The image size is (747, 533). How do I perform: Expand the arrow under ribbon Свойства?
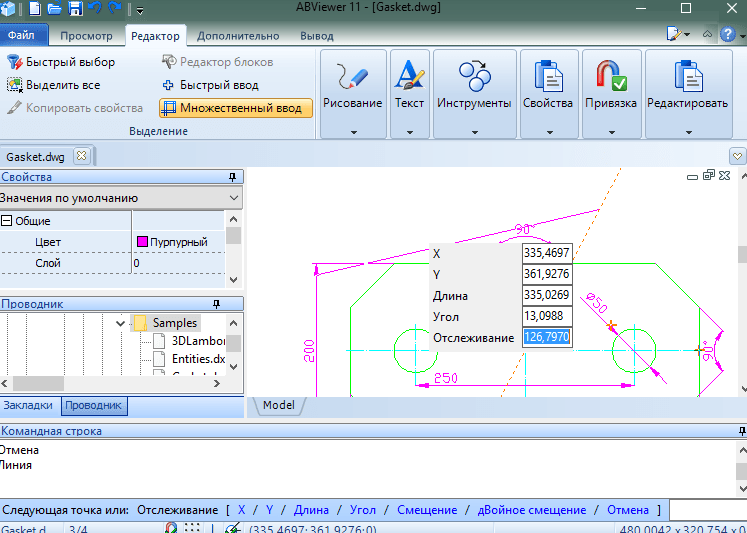(x=549, y=132)
